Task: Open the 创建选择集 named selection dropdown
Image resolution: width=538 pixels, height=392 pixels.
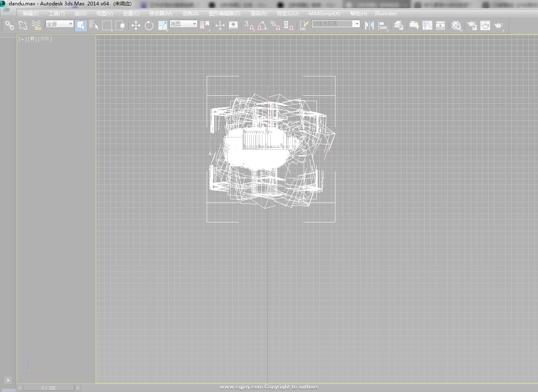Action: click(335, 24)
